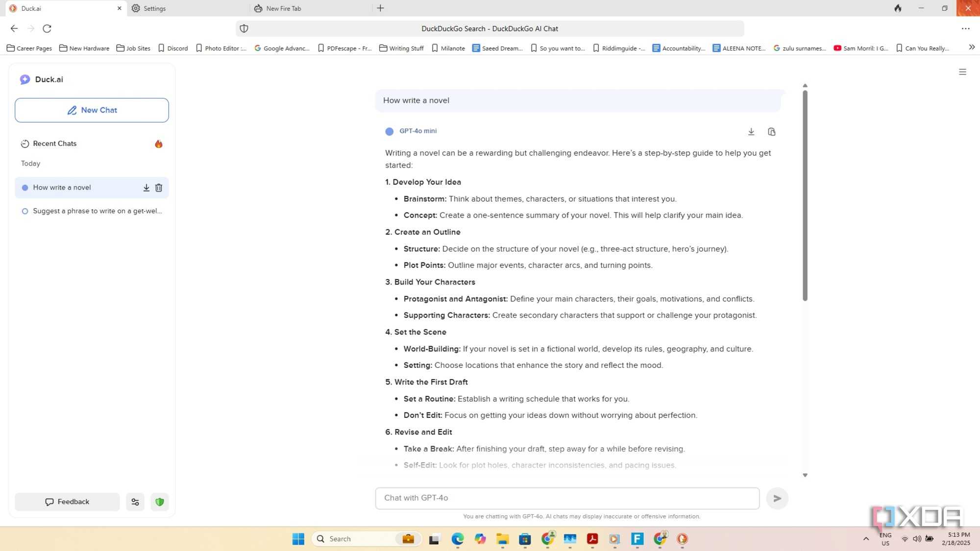Open the hamburger menu at page top right
980x551 pixels.
[962, 72]
